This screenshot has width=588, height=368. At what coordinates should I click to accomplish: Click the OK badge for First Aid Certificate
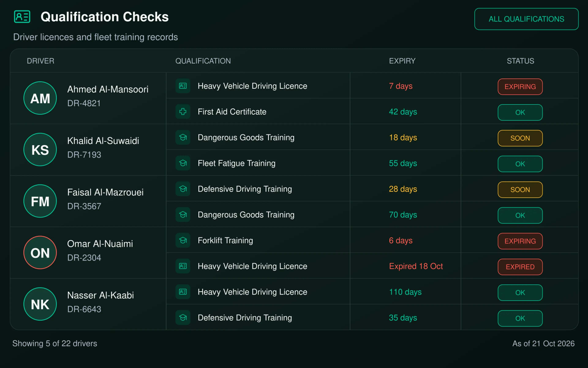520,112
